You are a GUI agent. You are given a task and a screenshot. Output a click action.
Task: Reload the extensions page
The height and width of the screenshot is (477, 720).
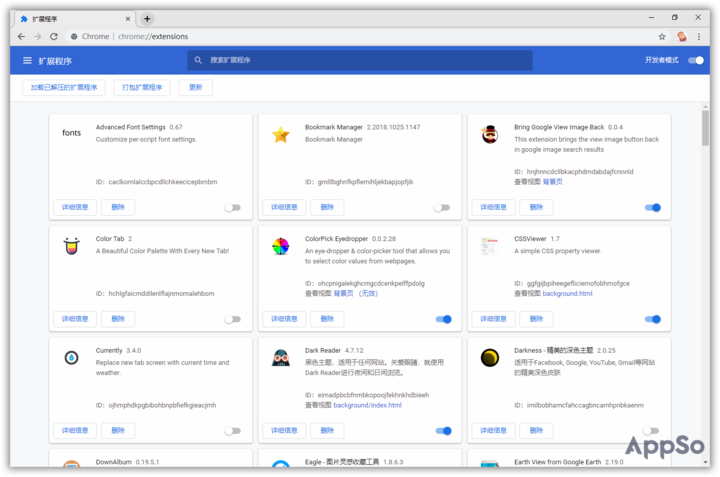pos(54,36)
